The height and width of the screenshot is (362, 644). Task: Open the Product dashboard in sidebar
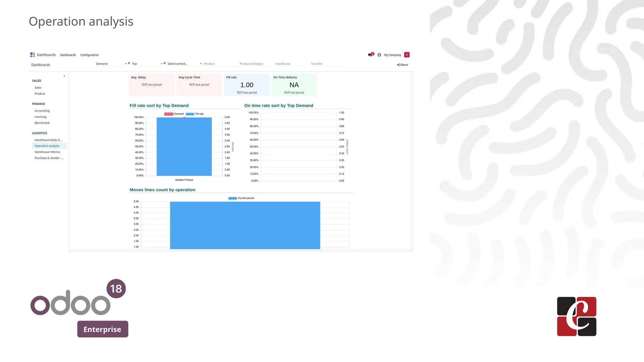pyautogui.click(x=40, y=94)
